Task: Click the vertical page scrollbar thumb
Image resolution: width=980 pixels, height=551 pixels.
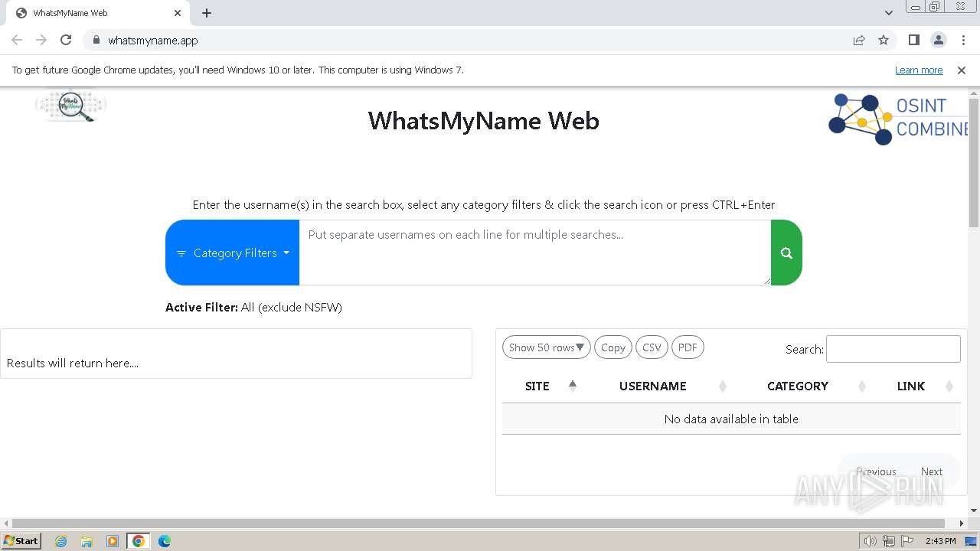Action: pyautogui.click(x=974, y=163)
